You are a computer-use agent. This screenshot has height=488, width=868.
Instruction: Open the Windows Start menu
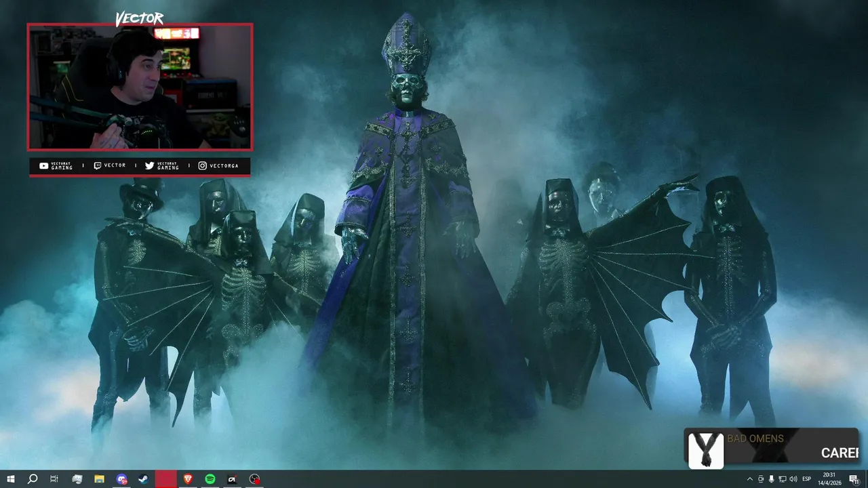point(10,479)
